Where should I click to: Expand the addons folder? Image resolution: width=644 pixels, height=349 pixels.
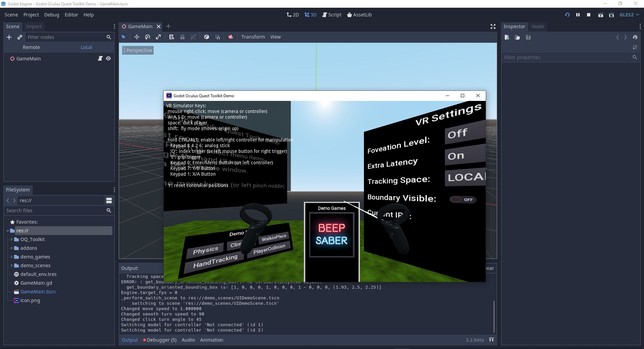(11, 248)
